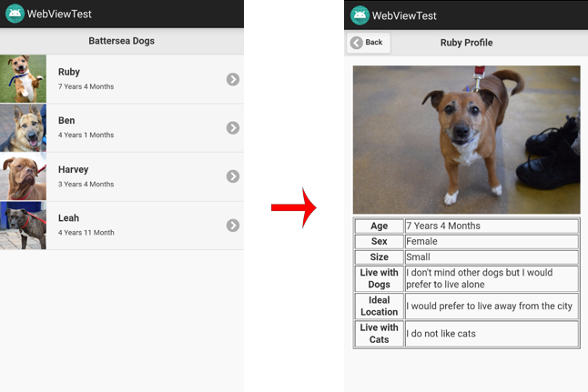Click the WebViewTest title on the left screen
Image resolution: width=588 pixels, height=392 pixels.
point(59,14)
